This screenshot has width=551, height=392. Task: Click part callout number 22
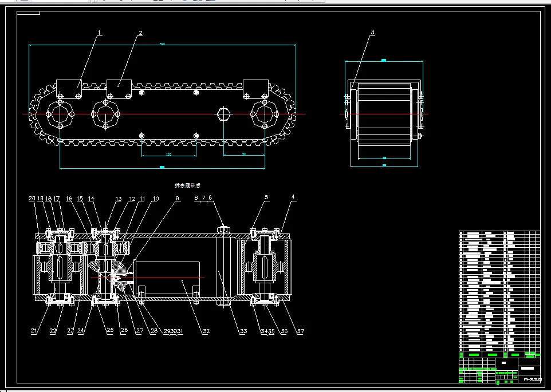click(53, 331)
